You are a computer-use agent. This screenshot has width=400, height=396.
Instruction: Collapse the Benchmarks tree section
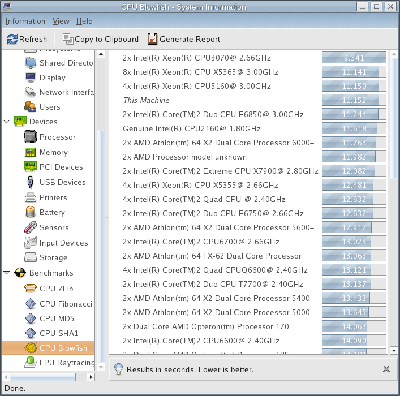point(6,273)
